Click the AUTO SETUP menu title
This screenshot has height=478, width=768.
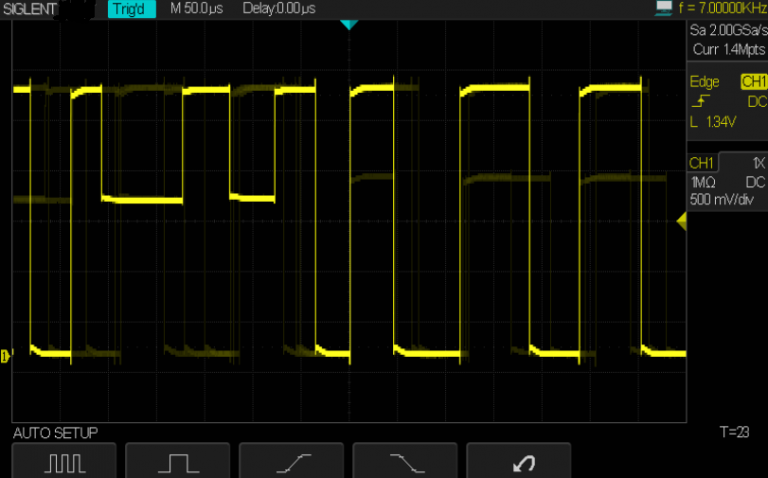55,433
